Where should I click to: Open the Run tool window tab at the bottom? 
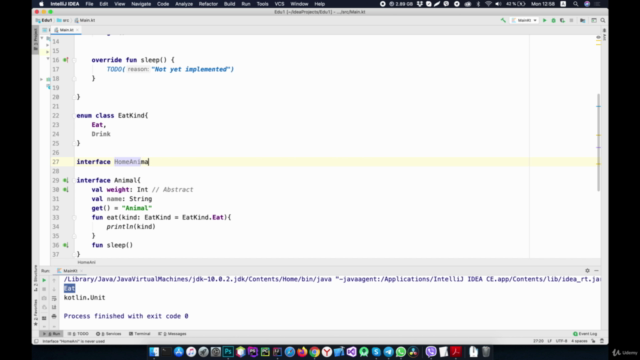coord(52,334)
